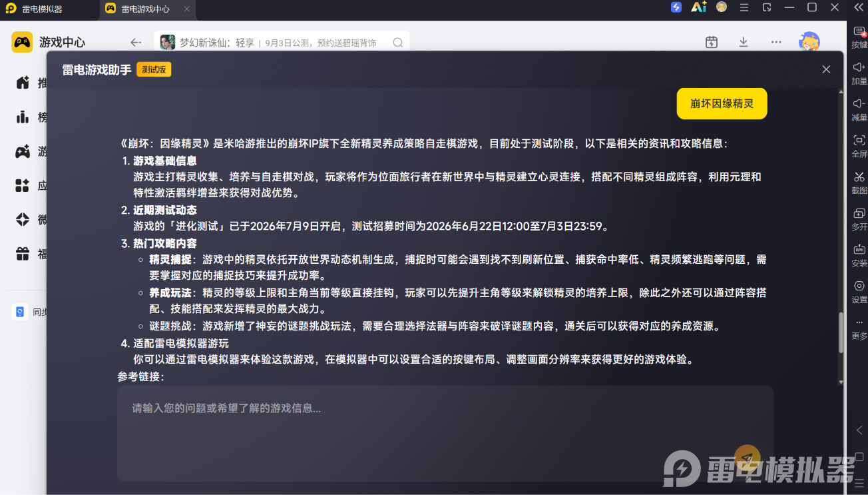
Task: Open the 按键 keymapping tool
Action: click(859, 38)
